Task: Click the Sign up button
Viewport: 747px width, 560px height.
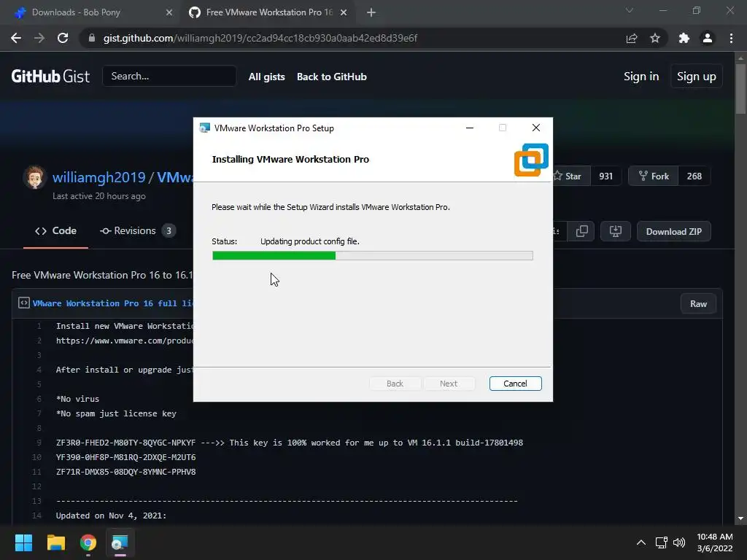Action: coord(696,76)
